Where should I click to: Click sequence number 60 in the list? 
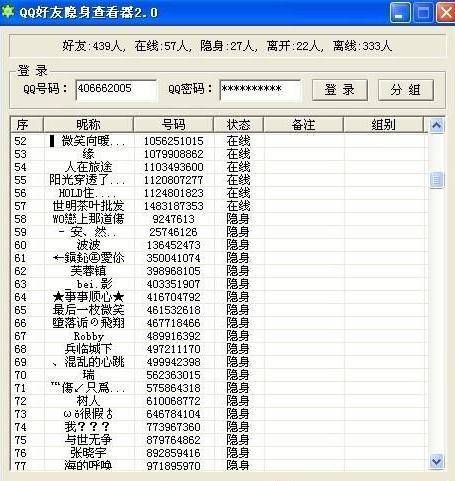20,245
